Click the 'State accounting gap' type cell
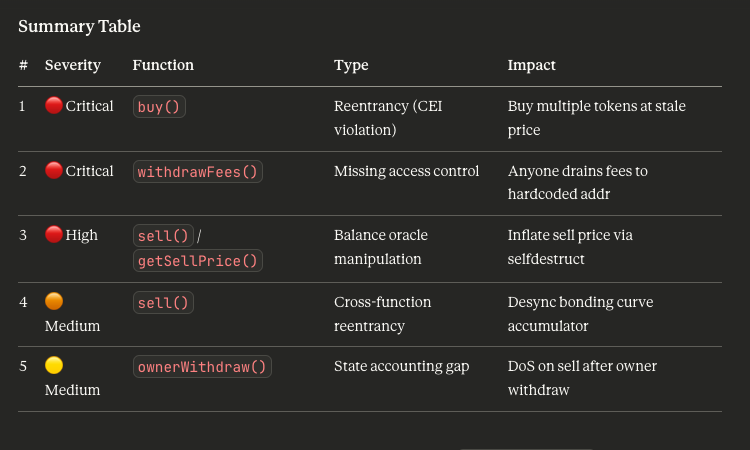Viewport: 750px width, 450px height. click(401, 366)
